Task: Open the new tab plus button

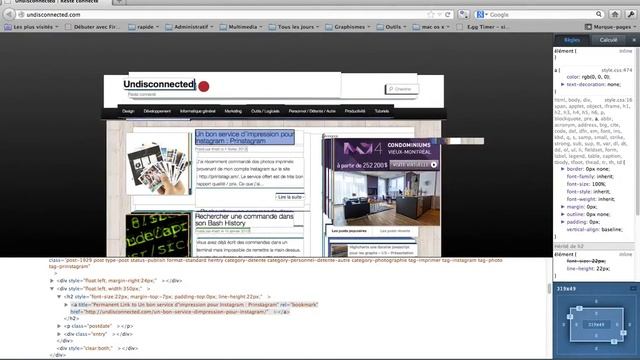Action: (x=119, y=2)
